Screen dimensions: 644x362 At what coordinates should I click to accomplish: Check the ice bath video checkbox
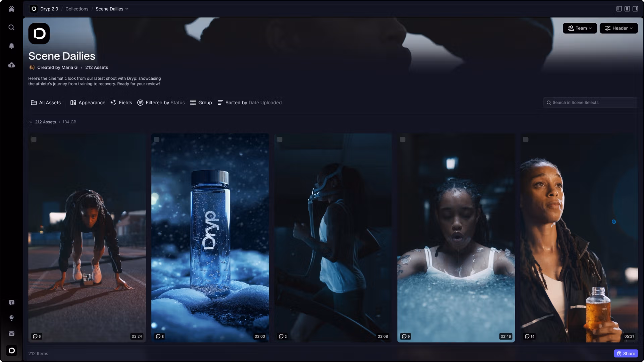402,139
